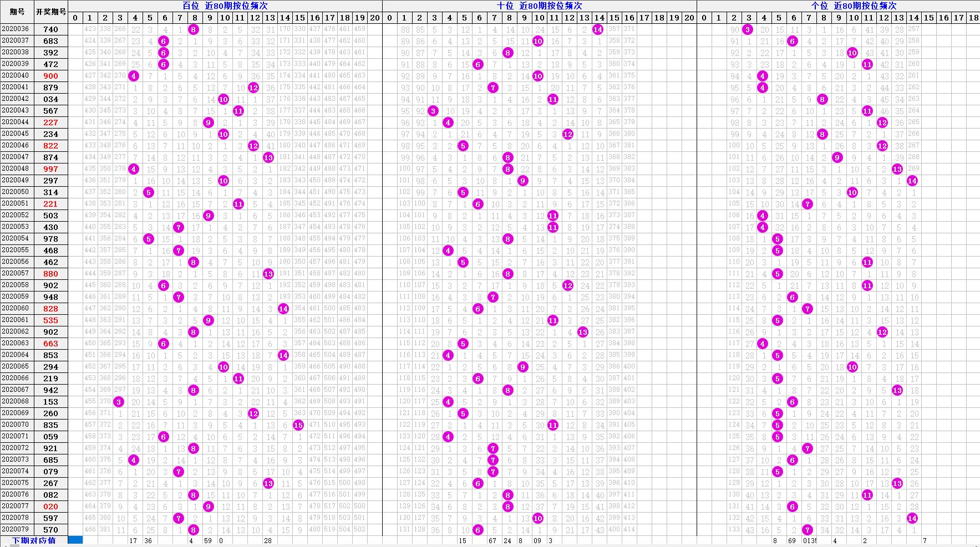Viewport: 980px width, 547px height.
Task: Select issue number 2020036
Action: [16, 29]
